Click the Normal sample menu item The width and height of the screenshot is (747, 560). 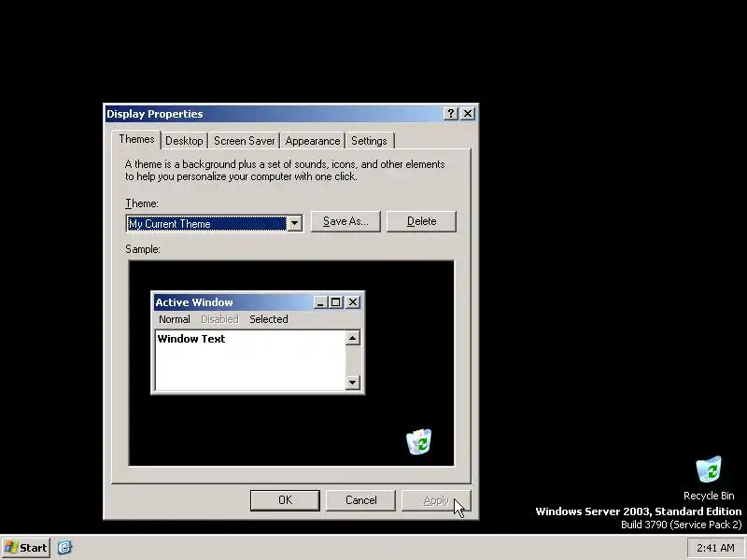coord(175,319)
